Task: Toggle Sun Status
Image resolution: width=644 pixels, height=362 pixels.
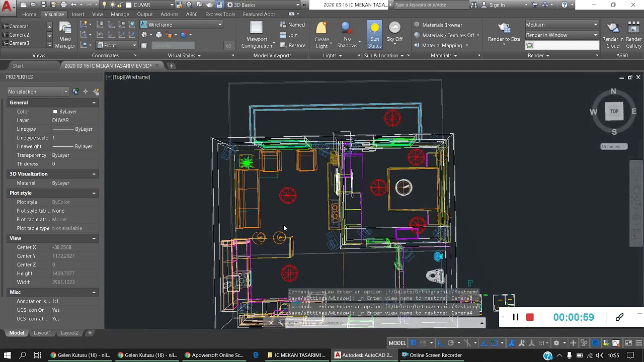Action: [x=375, y=35]
